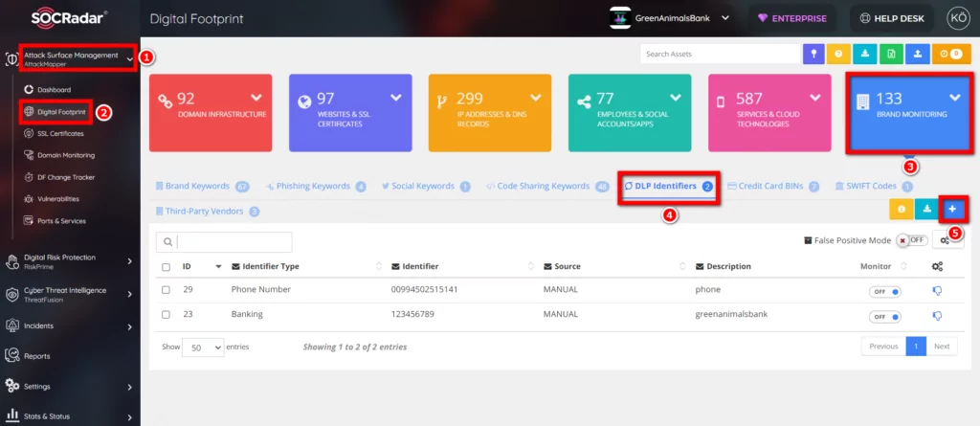980x426 pixels.
Task: Check the select-all checkbox in the table header
Action: click(x=166, y=267)
